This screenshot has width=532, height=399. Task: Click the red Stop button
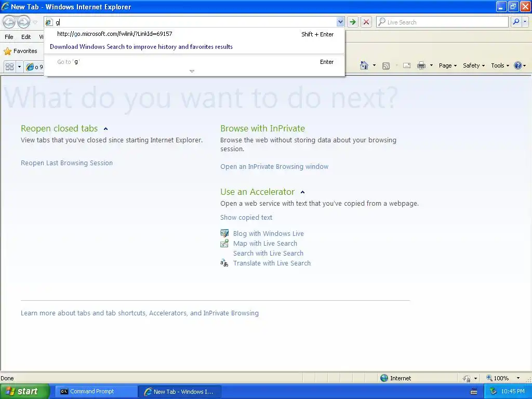(366, 22)
